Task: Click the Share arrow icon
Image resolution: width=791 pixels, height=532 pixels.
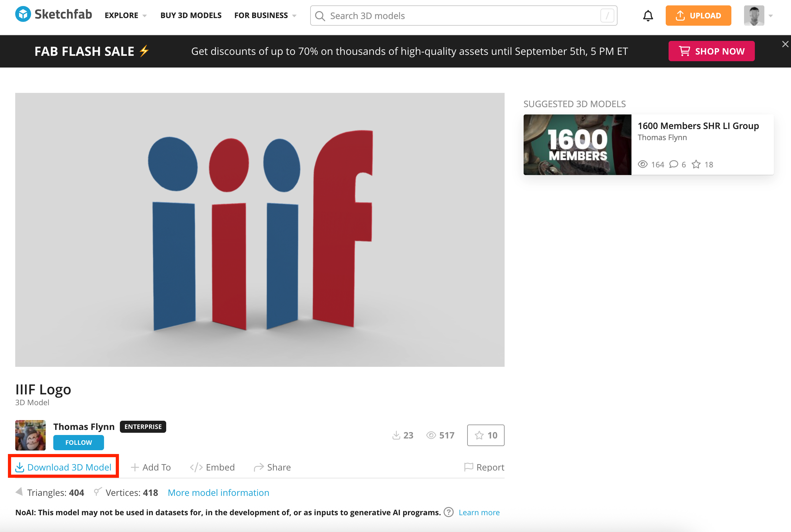Action: [x=258, y=468]
